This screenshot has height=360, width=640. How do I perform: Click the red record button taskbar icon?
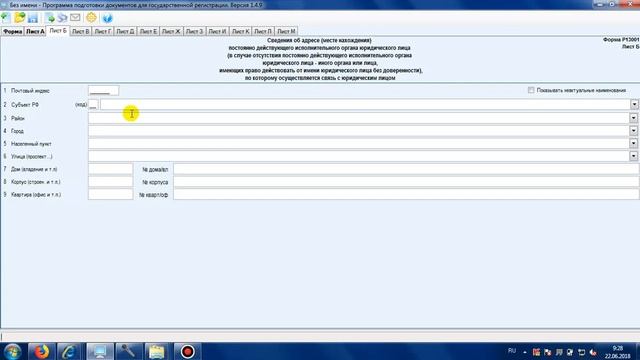pos(187,351)
